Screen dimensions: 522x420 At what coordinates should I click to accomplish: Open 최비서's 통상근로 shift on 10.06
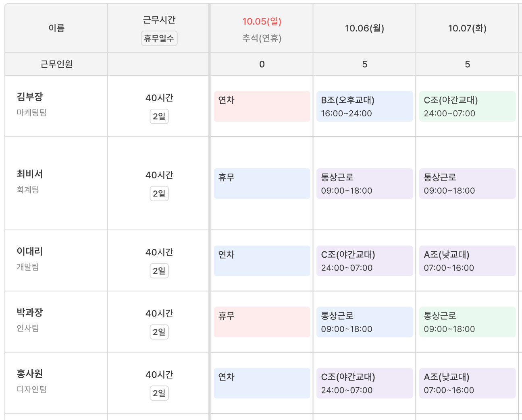[x=365, y=184]
